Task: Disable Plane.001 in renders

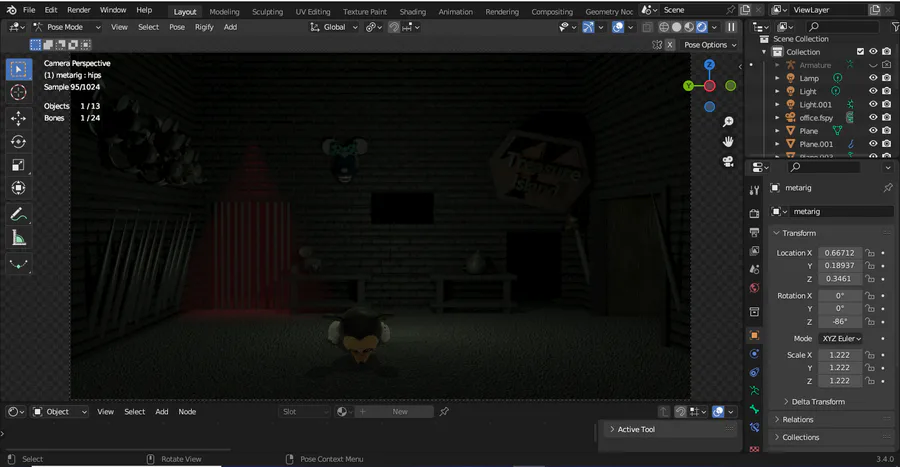Action: pyautogui.click(x=886, y=144)
